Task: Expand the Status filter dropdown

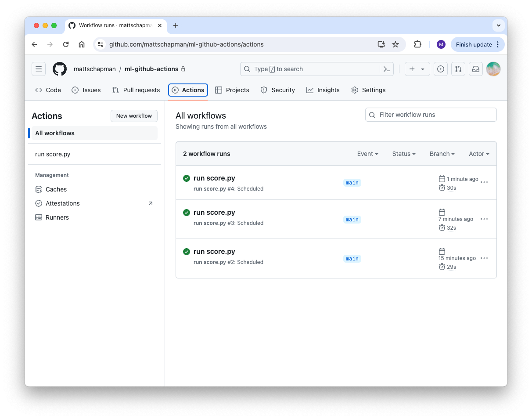Action: click(403, 154)
